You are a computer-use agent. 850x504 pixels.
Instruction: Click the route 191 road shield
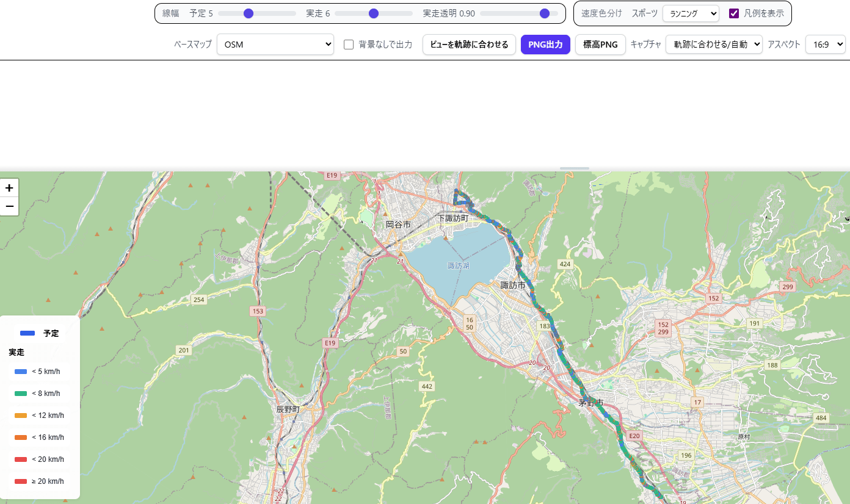755,323
